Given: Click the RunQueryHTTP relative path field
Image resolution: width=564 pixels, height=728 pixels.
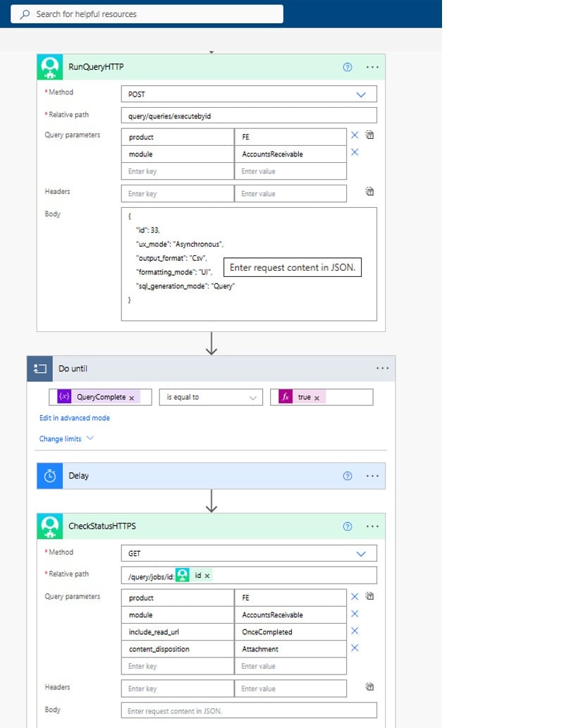Looking at the screenshot, I should 249,116.
